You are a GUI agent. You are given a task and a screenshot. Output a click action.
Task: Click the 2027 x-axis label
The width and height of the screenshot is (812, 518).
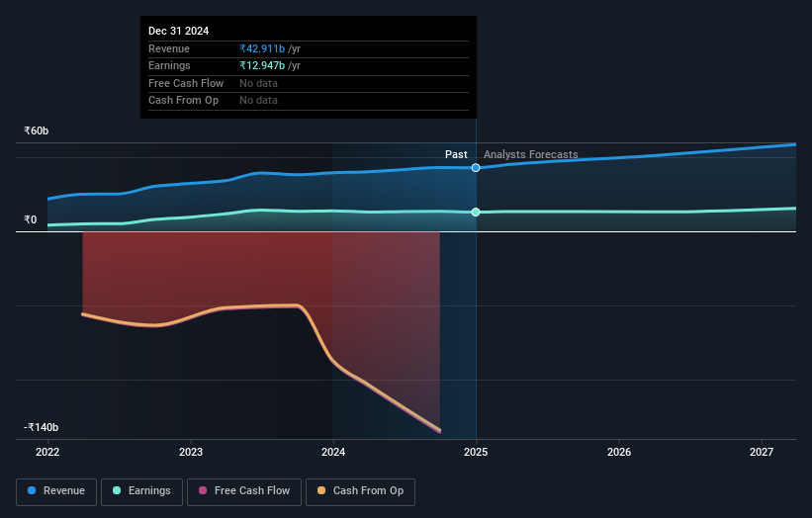pyautogui.click(x=762, y=452)
